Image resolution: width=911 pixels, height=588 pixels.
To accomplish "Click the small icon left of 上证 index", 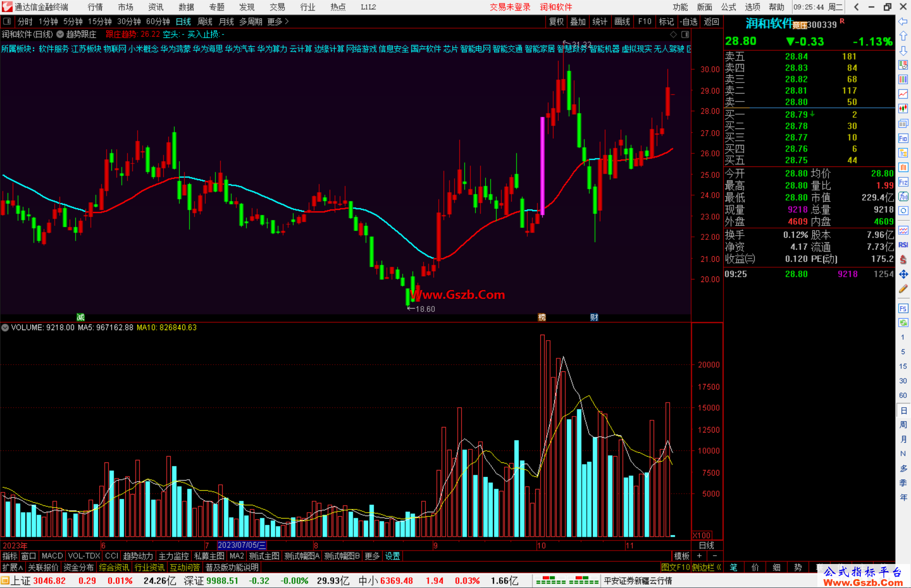I will click(x=5, y=581).
